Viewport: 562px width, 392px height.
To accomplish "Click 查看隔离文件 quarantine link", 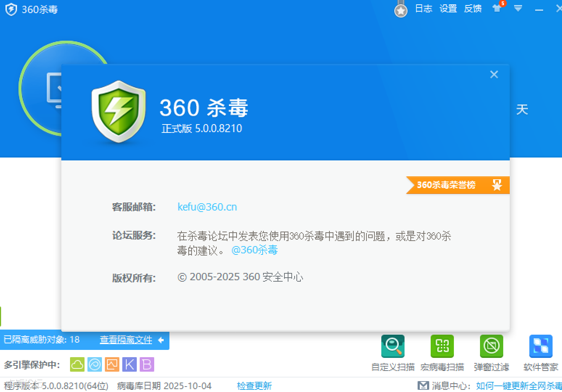I will [126, 340].
